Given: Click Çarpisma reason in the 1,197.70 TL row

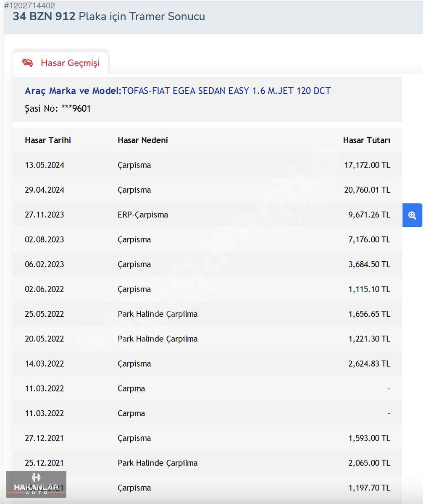Looking at the screenshot, I should (x=134, y=488).
